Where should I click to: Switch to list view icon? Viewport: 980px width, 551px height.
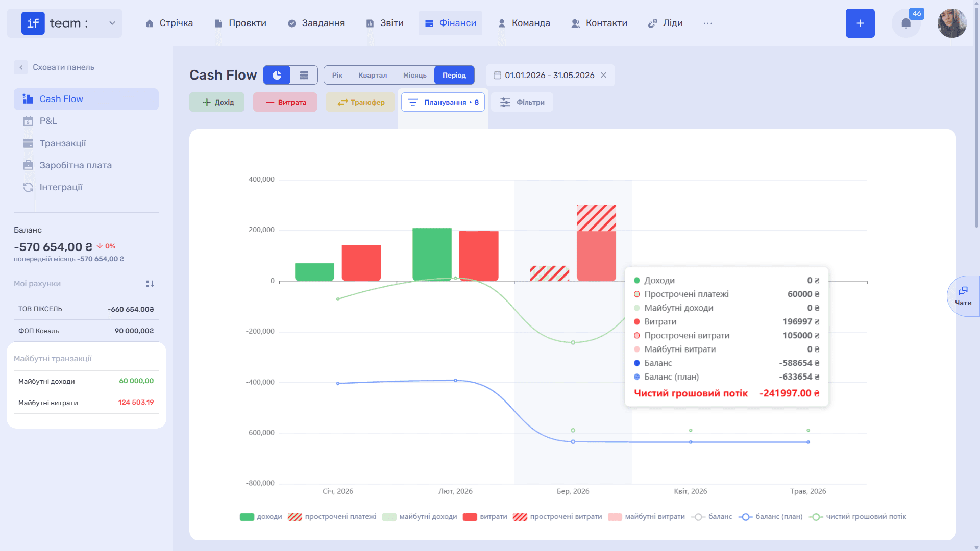(304, 75)
